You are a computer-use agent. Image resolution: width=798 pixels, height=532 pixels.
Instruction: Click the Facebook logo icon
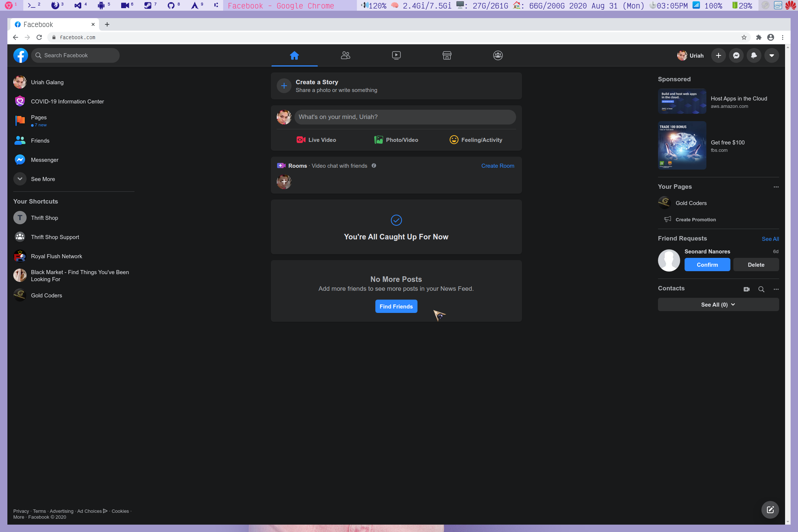point(21,55)
